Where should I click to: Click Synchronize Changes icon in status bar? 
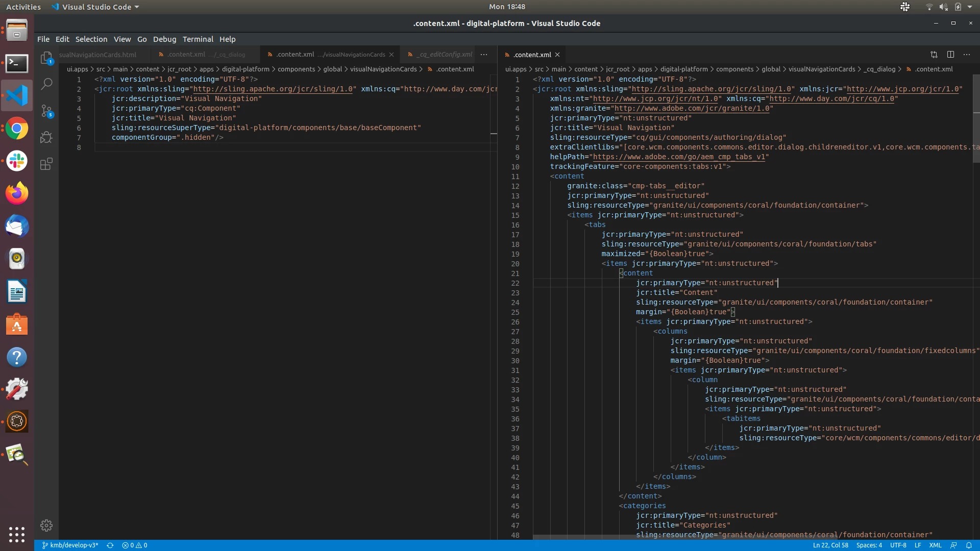click(110, 545)
